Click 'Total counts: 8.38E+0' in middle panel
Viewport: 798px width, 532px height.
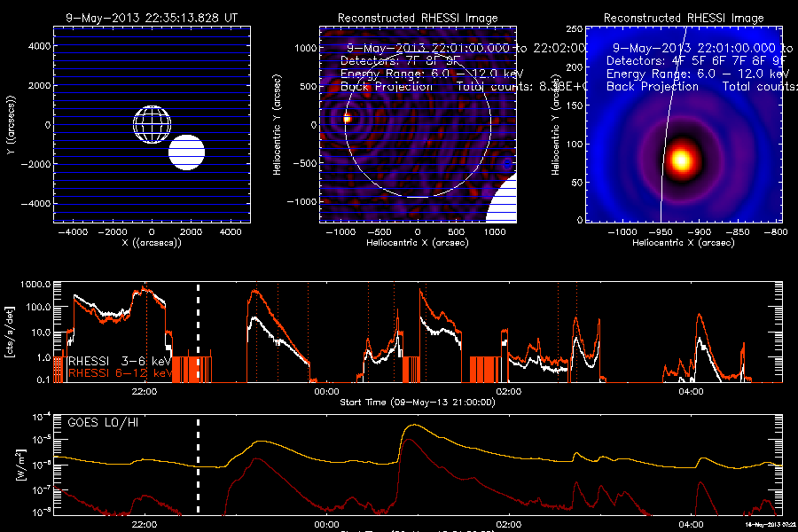click(521, 87)
